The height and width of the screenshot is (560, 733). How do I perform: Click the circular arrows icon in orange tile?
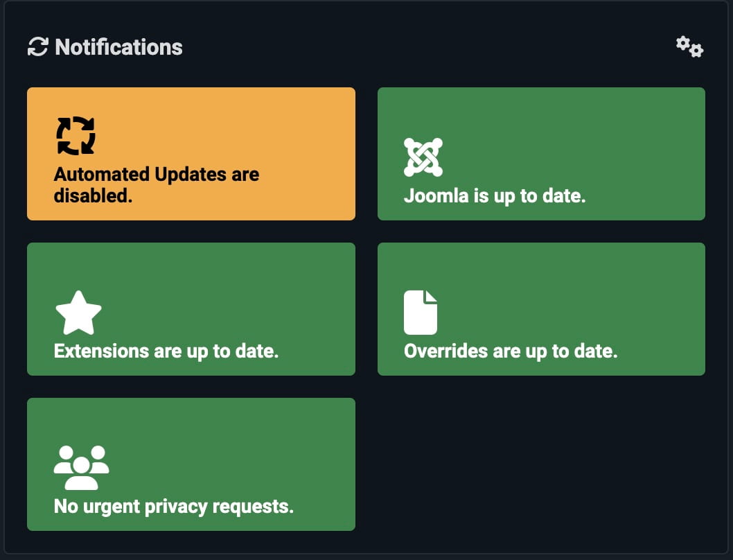click(76, 136)
